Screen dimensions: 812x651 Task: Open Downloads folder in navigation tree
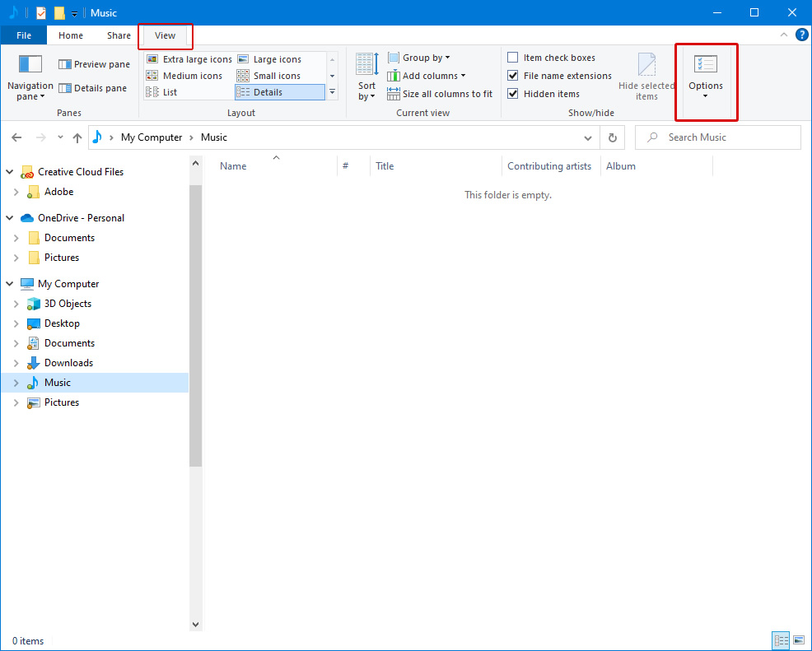pos(69,363)
